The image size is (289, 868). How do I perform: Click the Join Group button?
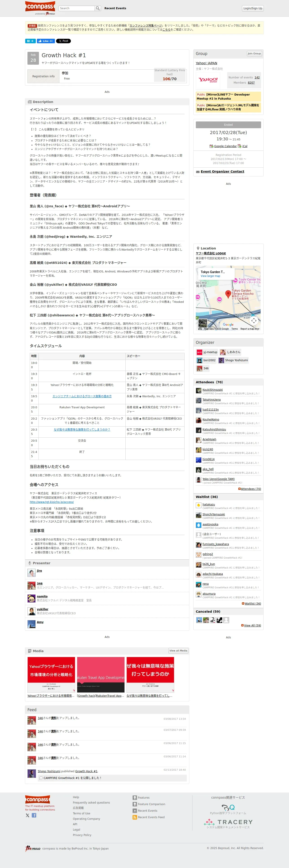click(x=254, y=54)
